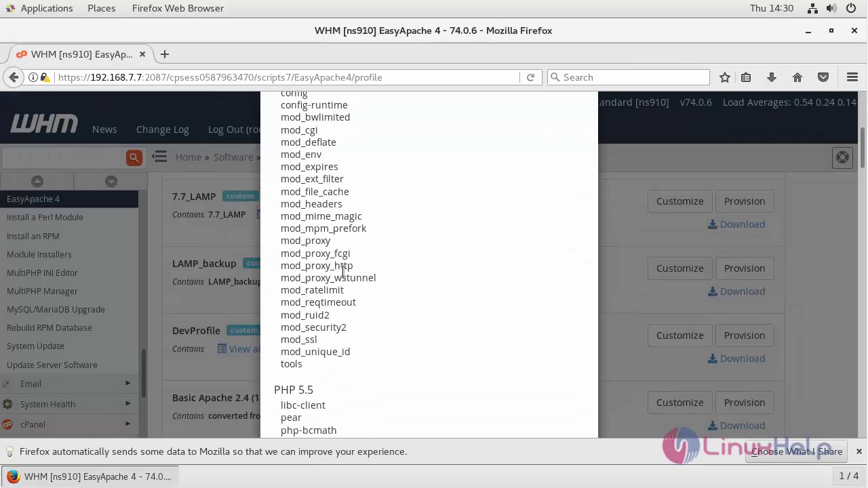Click the WHM logo

44,124
